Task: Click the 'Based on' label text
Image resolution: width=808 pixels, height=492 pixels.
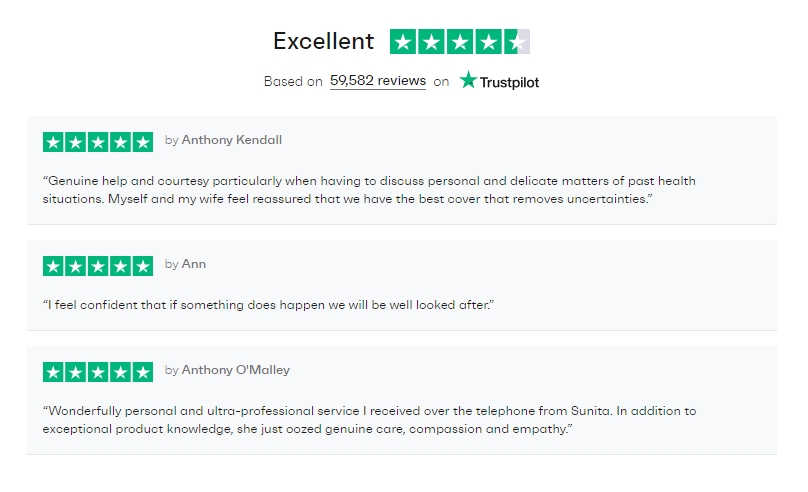Action: (293, 81)
